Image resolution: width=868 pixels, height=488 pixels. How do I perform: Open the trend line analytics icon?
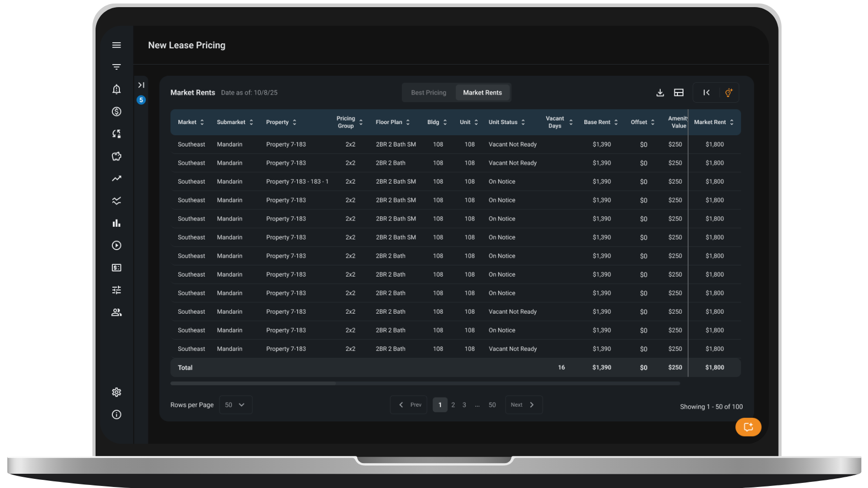pyautogui.click(x=116, y=178)
